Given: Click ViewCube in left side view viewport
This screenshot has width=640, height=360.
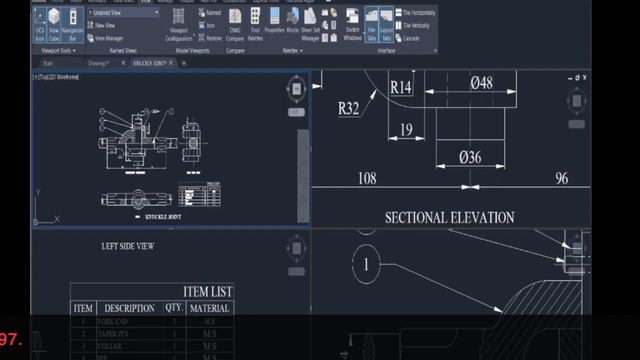Looking at the screenshot, I should 297,248.
